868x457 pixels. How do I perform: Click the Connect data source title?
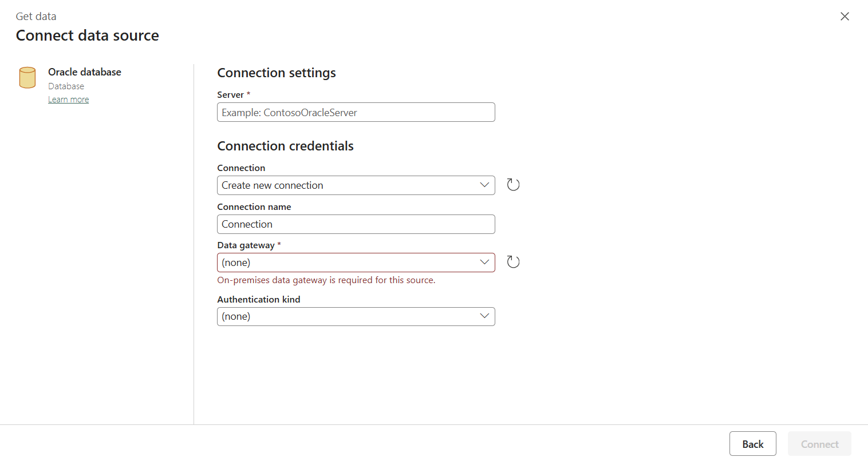(x=88, y=35)
